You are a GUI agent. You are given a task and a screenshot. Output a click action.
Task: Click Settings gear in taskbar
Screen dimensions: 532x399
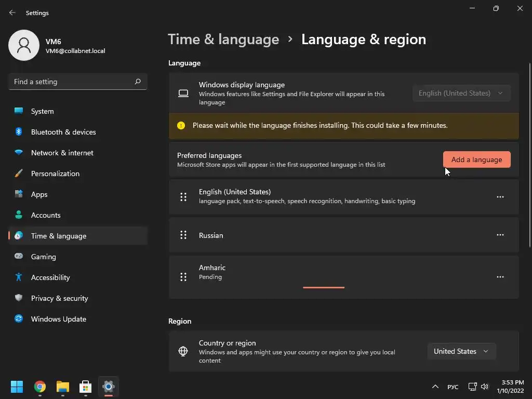pos(109,387)
